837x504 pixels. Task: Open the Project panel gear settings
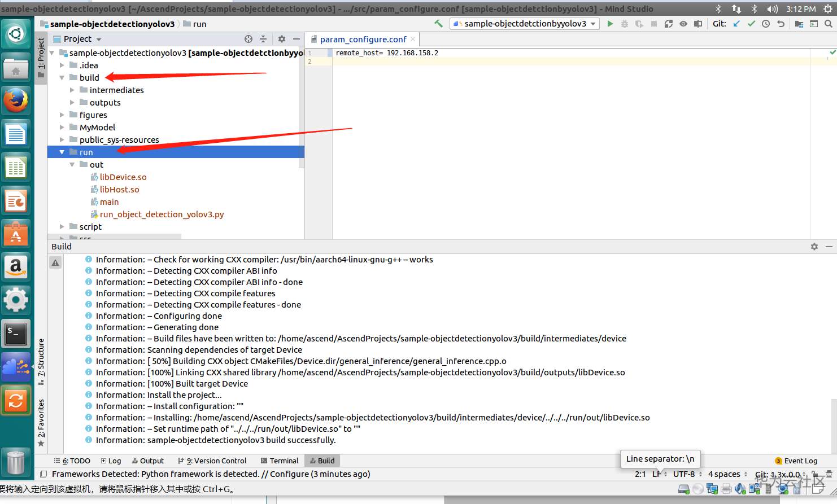(282, 39)
